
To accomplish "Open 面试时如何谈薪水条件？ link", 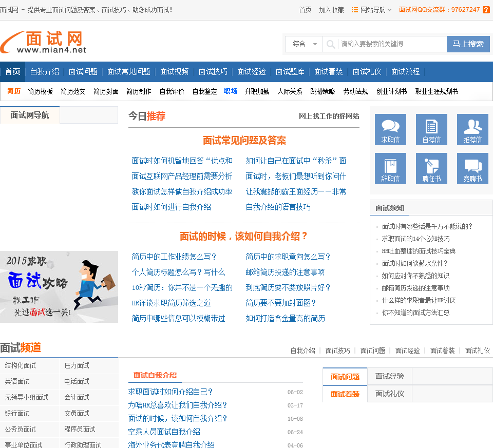I will pyautogui.click(x=415, y=263).
